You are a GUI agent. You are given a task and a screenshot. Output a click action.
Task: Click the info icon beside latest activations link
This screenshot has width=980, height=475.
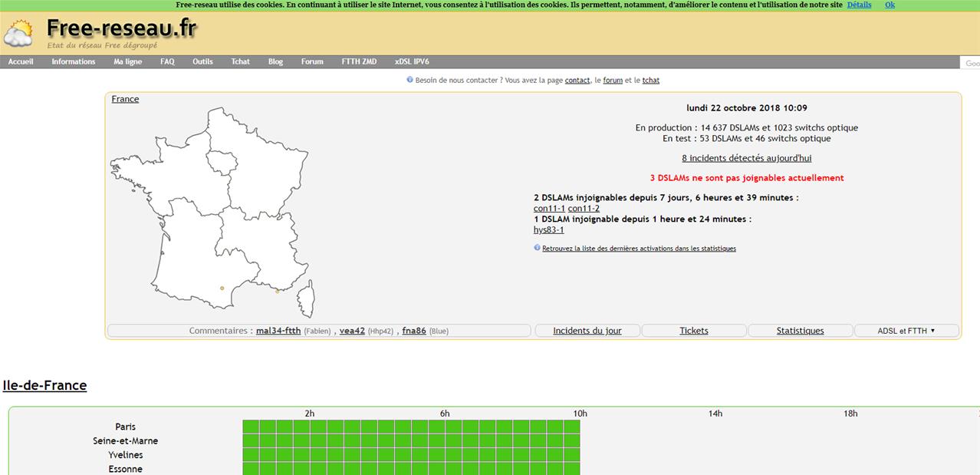click(x=537, y=248)
